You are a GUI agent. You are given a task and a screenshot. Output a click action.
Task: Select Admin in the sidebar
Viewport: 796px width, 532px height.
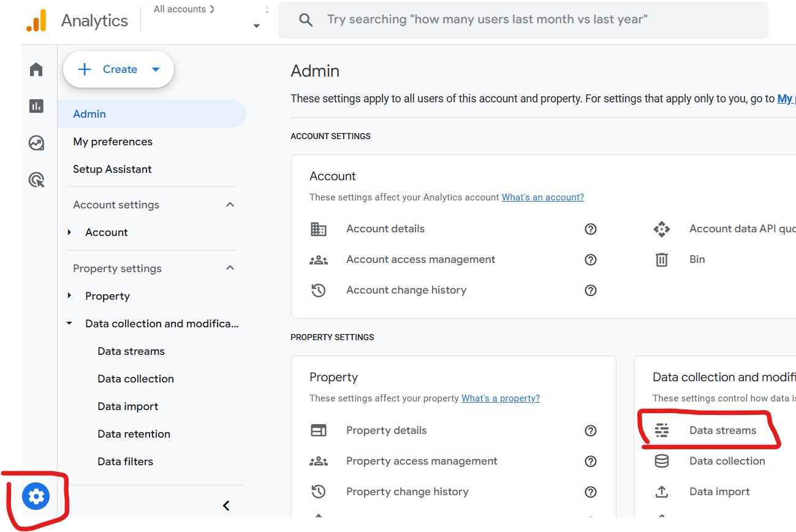[x=152, y=114]
